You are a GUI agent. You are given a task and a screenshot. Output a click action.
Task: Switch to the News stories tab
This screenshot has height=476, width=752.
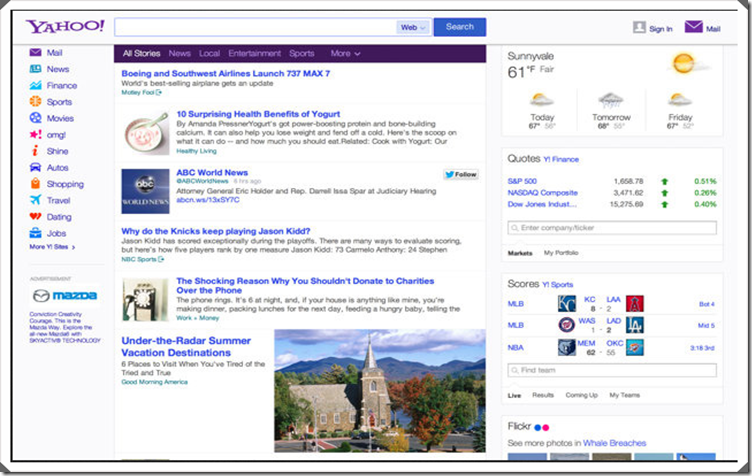[179, 54]
